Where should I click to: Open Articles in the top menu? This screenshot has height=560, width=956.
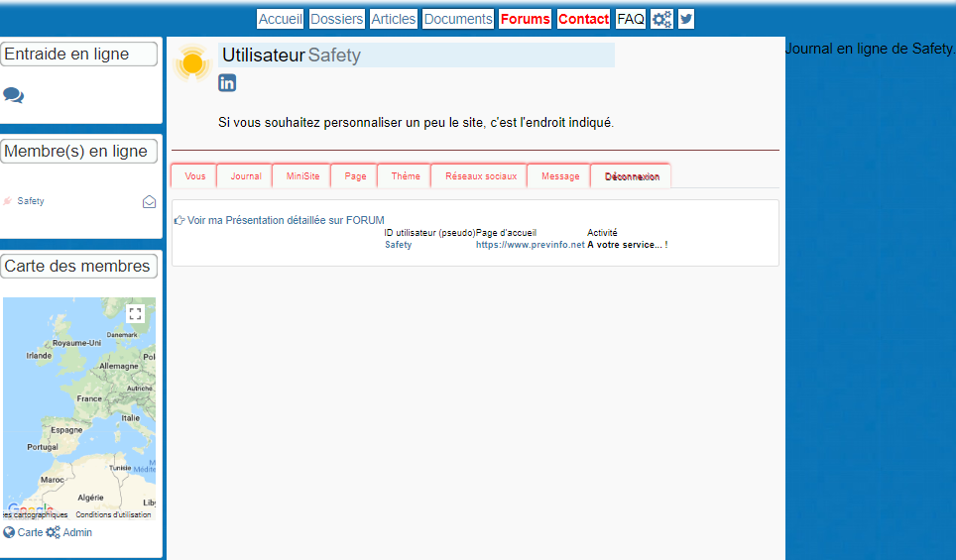pos(394,19)
